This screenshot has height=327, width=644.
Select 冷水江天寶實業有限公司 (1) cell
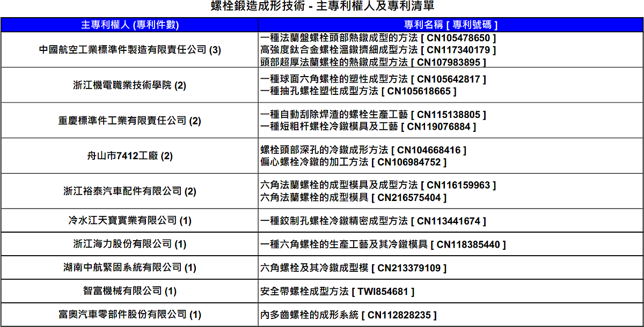tap(129, 220)
